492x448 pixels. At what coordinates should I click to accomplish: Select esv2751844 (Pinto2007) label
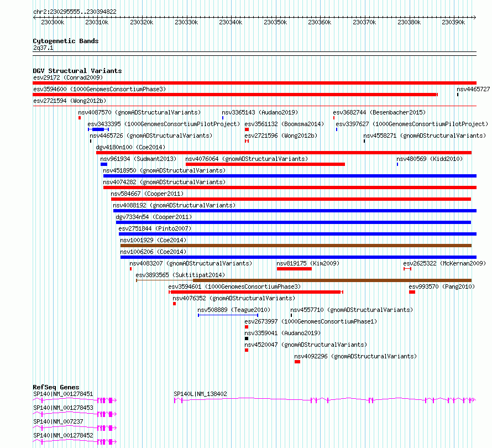[155, 228]
